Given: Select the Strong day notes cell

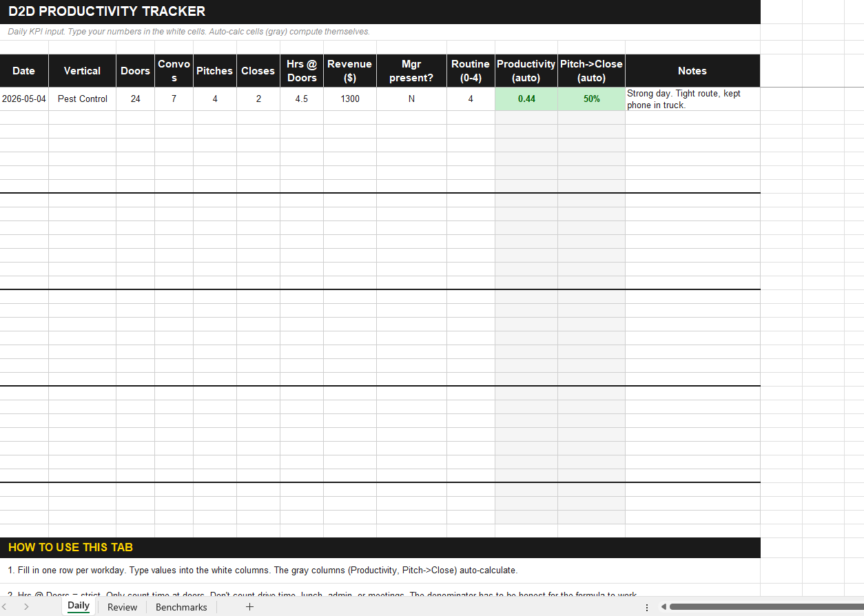Looking at the screenshot, I should pos(692,99).
